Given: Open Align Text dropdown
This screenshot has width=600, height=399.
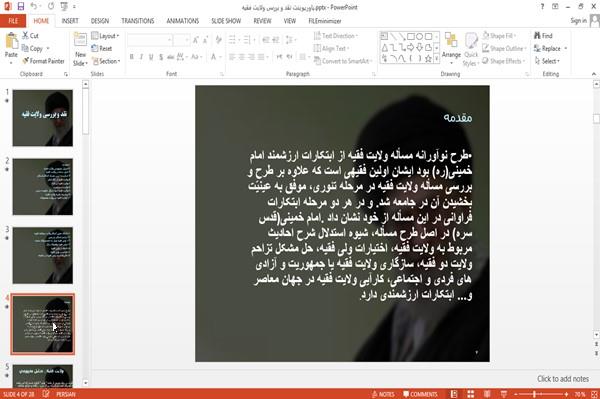Looking at the screenshot, I should point(331,48).
